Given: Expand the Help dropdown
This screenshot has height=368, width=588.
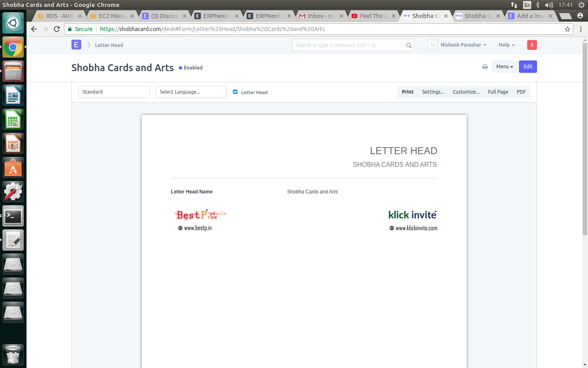Looking at the screenshot, I should coord(507,45).
